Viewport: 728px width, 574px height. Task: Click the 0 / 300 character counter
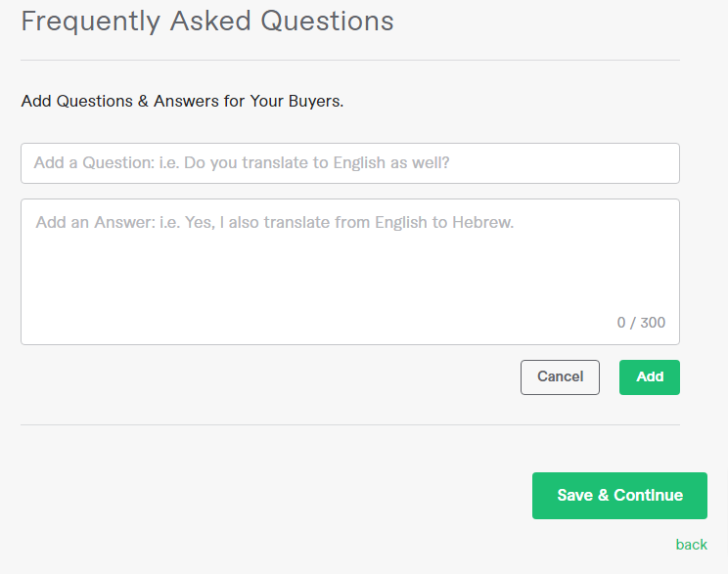tap(641, 323)
